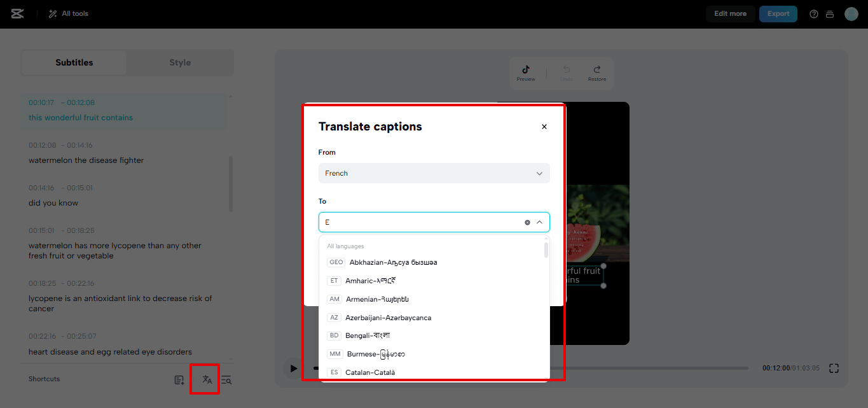Open the All tools menu
The width and height of the screenshot is (868, 408).
coord(67,13)
